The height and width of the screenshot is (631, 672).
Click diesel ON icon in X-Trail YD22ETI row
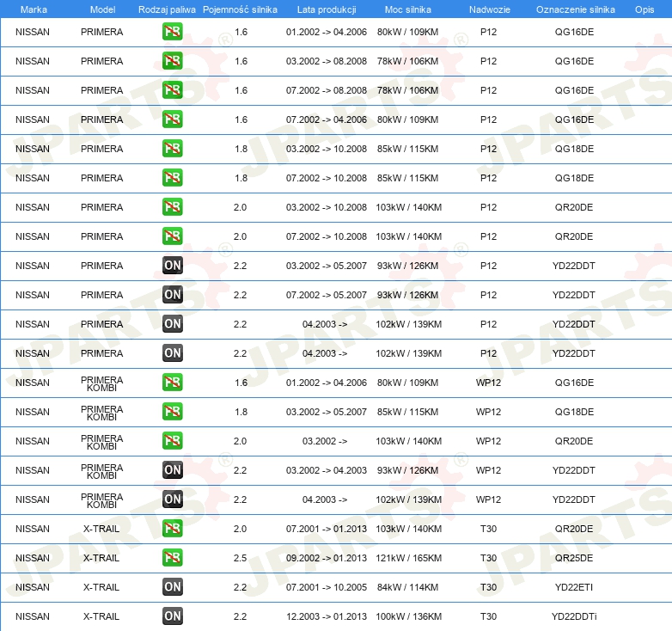[172, 587]
